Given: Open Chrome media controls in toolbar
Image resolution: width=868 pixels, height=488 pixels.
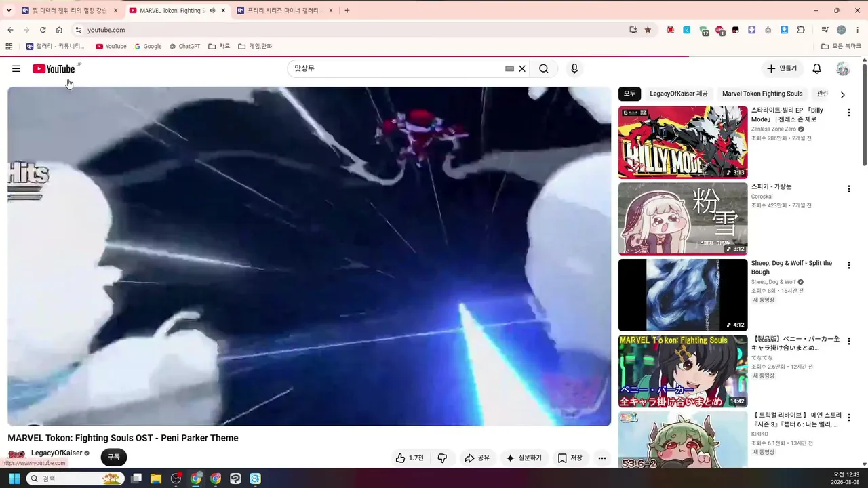Looking at the screenshot, I should click(825, 30).
